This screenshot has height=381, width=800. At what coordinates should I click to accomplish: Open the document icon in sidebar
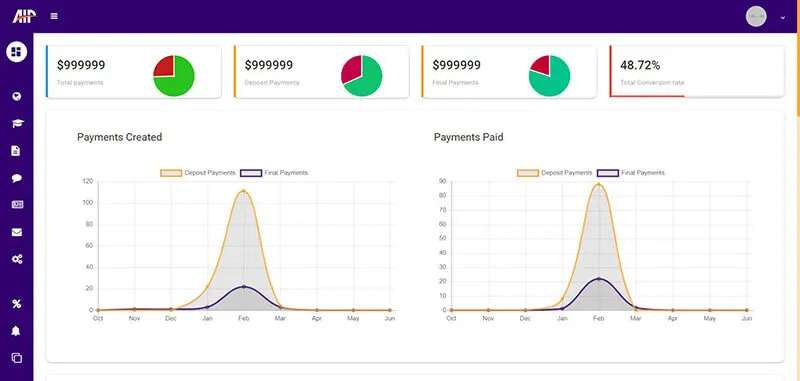(x=16, y=150)
